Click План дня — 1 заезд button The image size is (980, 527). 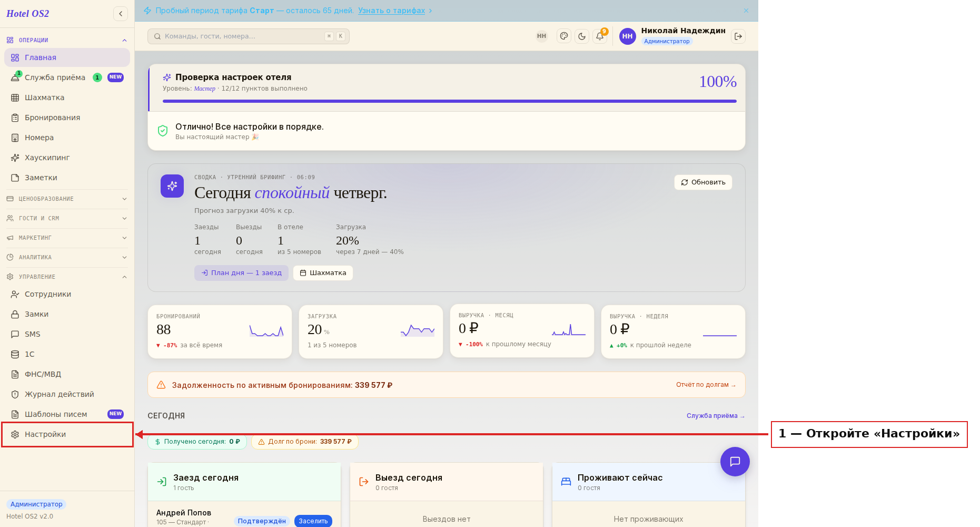tap(241, 273)
